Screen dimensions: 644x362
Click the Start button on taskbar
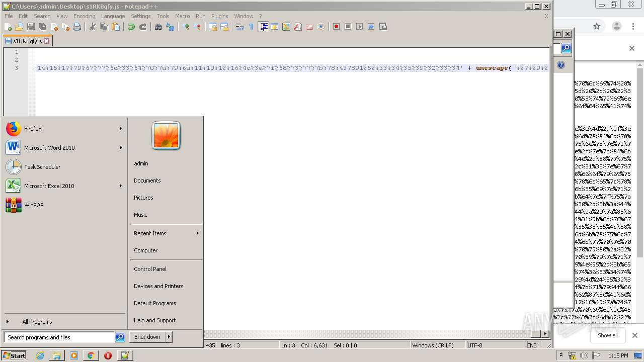pyautogui.click(x=14, y=355)
